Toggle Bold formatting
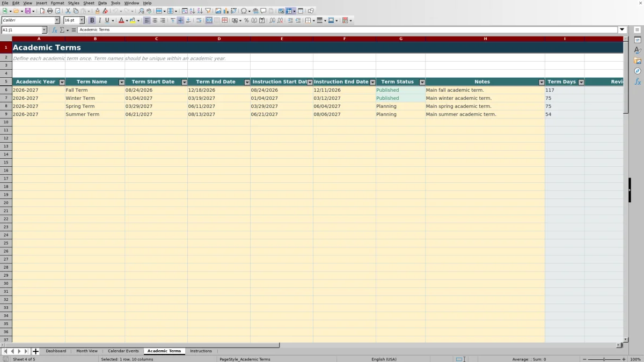The height and width of the screenshot is (362, 644). (x=92, y=20)
